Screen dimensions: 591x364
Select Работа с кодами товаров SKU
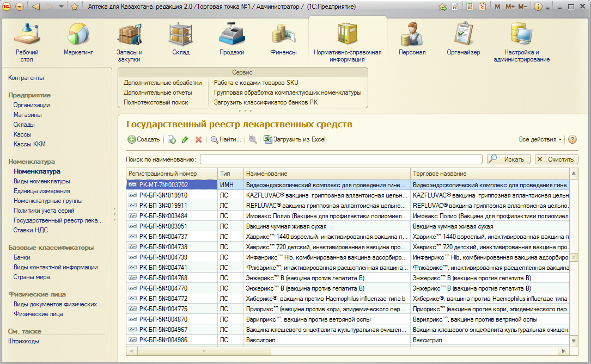tap(255, 83)
